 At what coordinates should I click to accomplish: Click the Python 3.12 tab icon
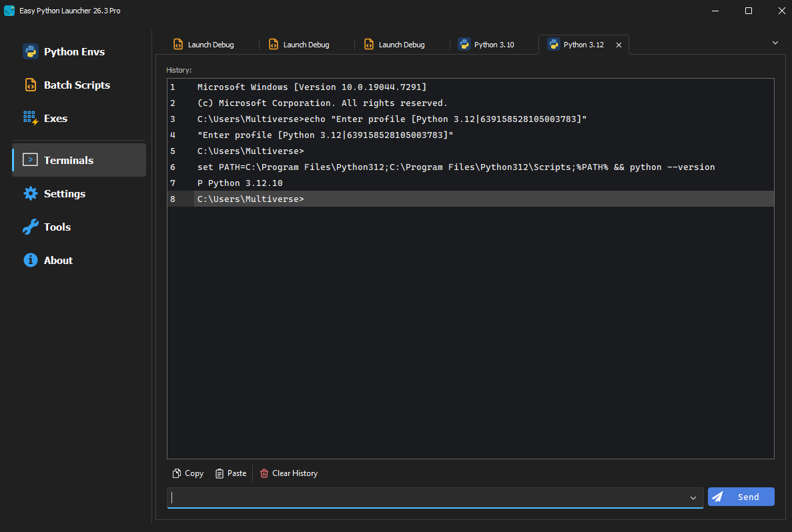[554, 45]
